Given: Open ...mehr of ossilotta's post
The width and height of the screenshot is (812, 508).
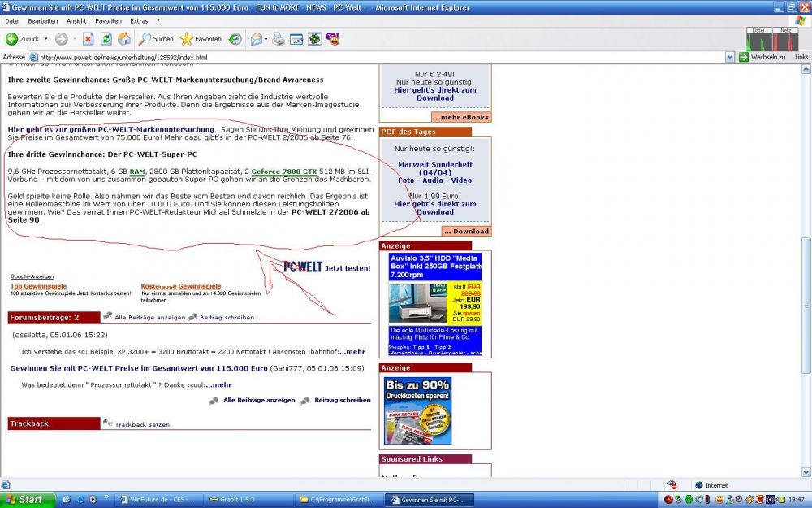Looking at the screenshot, I should coord(352,351).
